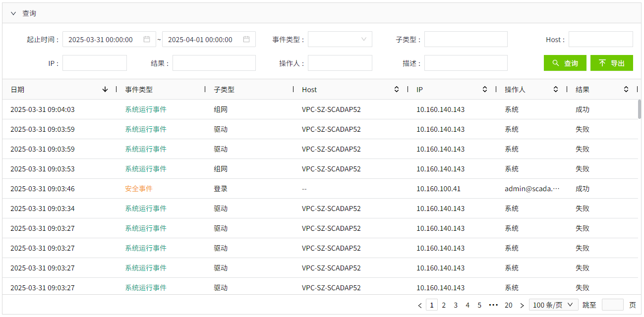Click Host column sort icon
644x317 pixels.
pyautogui.click(x=397, y=90)
